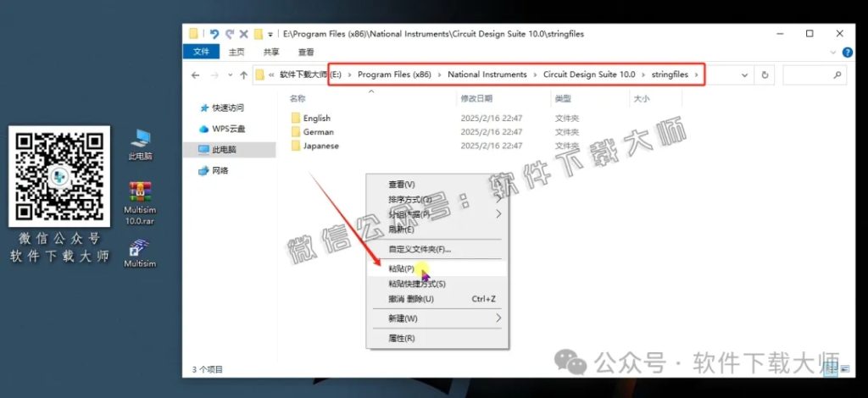This screenshot has width=868, height=398.
Task: Expand the chevron after stringfiles breadcrumb
Action: pyautogui.click(x=697, y=75)
